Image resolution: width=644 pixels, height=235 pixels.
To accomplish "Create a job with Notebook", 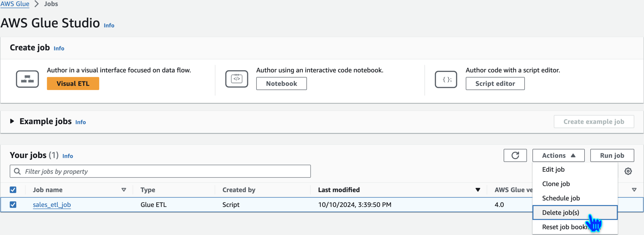I will (282, 84).
